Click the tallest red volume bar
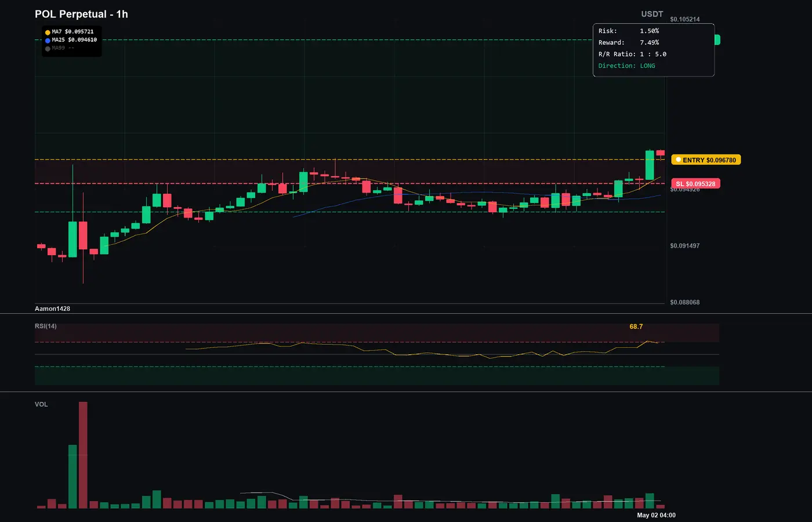This screenshot has height=522, width=812. click(83, 455)
